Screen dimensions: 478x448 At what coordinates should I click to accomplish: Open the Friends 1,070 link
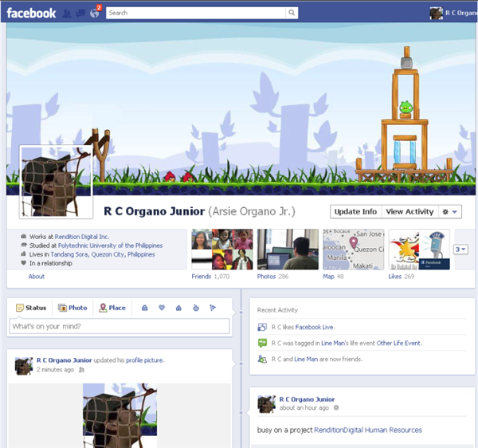point(210,277)
